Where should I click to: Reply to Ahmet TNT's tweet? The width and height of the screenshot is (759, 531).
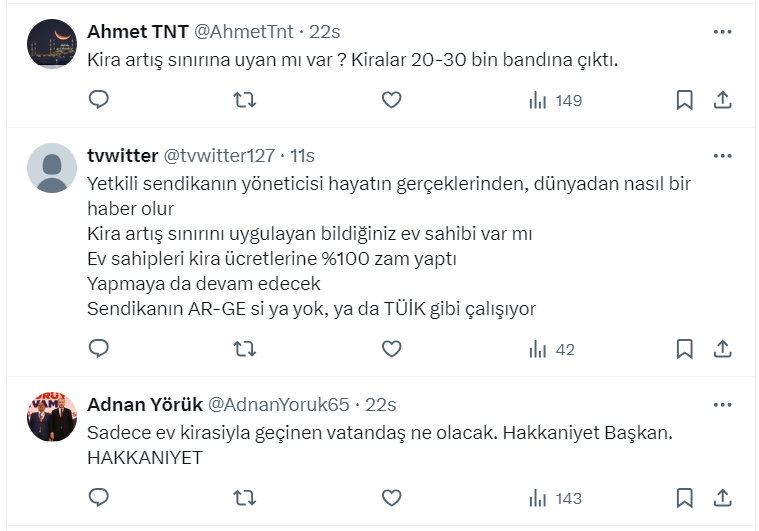(98, 100)
